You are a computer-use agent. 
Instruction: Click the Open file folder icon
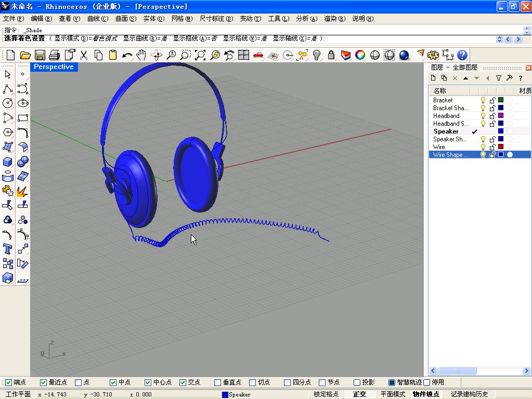[25, 55]
